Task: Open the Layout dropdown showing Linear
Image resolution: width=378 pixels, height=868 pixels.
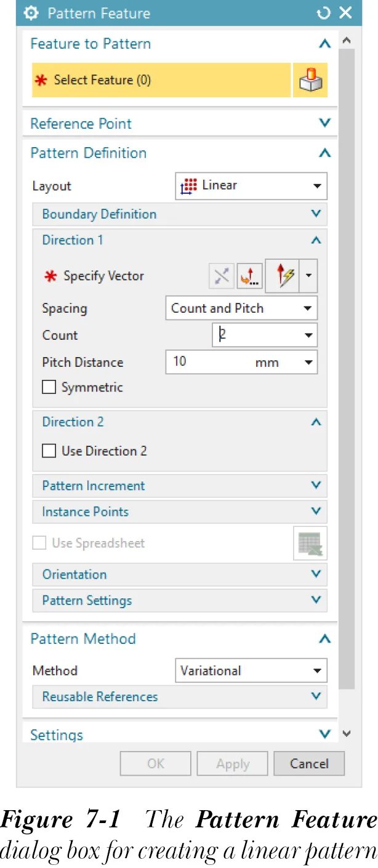Action: click(x=251, y=186)
